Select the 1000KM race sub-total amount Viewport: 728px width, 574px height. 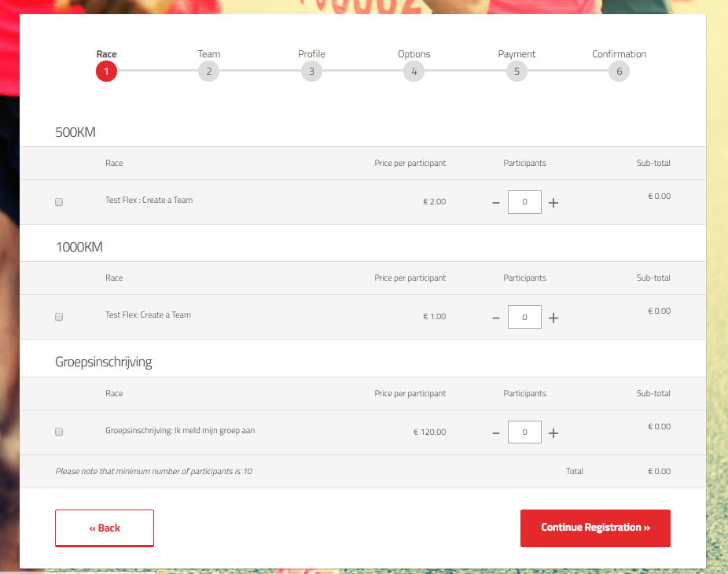tap(660, 311)
